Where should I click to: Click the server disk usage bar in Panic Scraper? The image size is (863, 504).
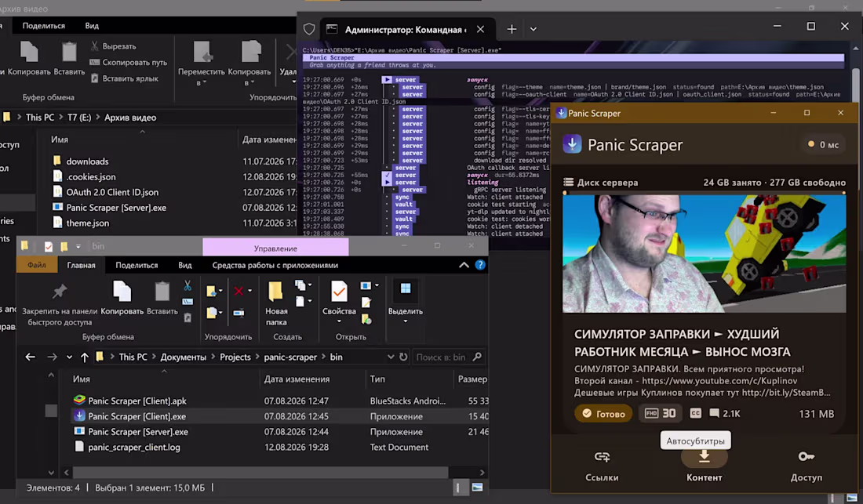click(x=704, y=193)
